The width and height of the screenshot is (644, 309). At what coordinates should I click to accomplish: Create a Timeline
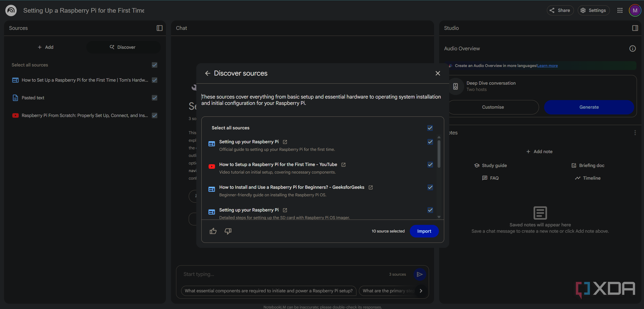[588, 178]
